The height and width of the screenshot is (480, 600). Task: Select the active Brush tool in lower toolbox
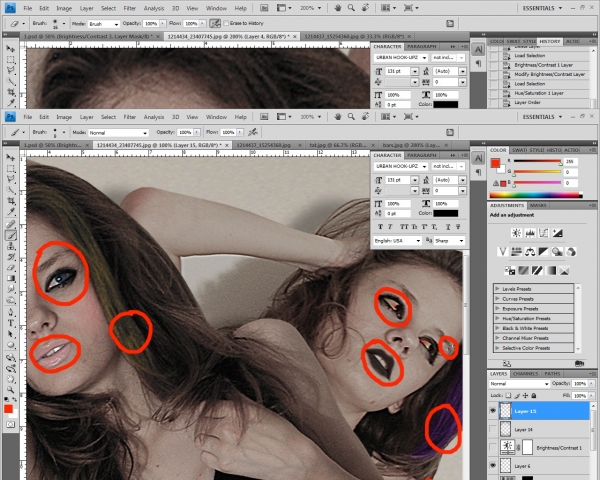tap(11, 235)
